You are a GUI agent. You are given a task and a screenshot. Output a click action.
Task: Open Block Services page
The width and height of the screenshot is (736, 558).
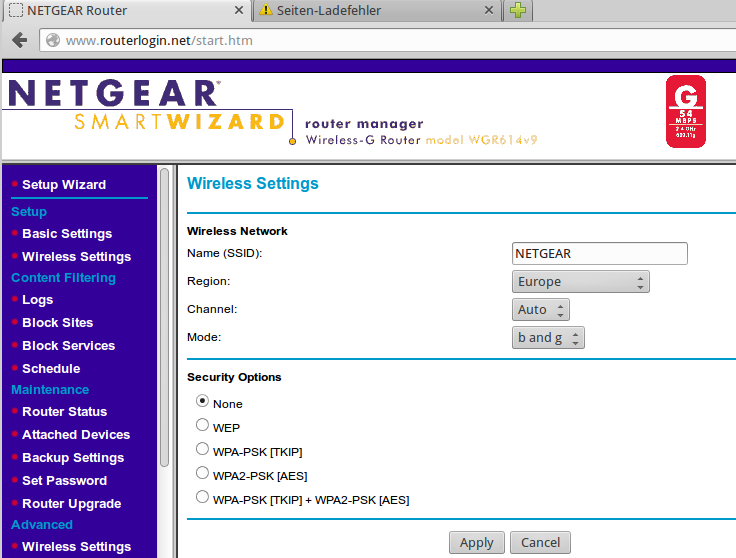(x=69, y=346)
